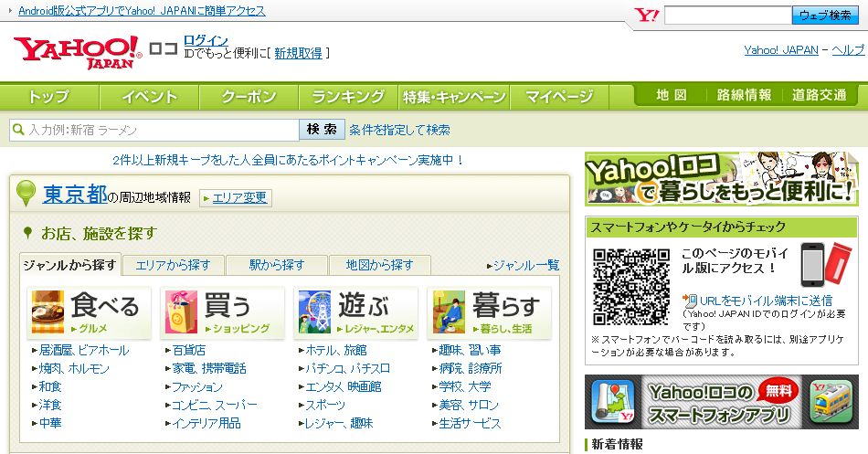This screenshot has height=454, width=868.
Task: Open the イベント navigation tab
Action: click(x=149, y=97)
